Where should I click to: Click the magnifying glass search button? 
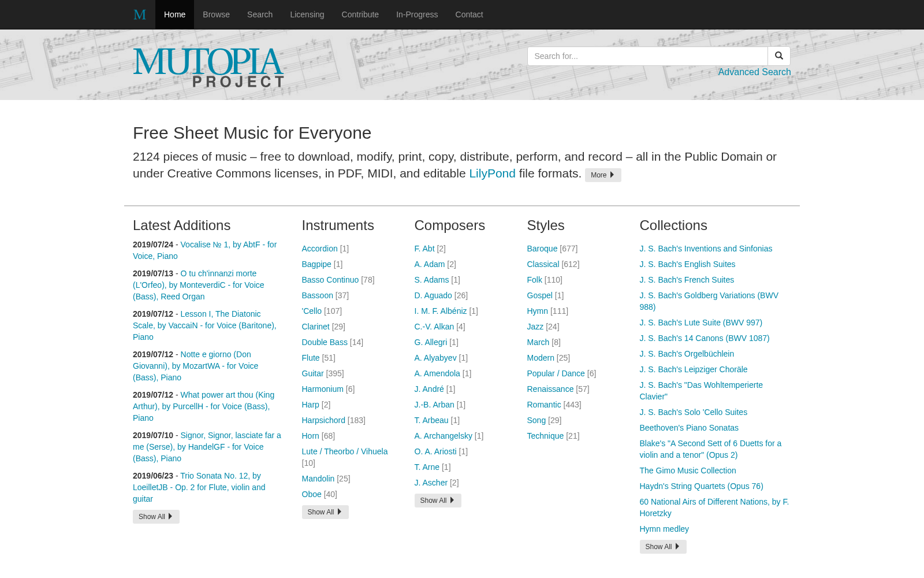pos(779,56)
